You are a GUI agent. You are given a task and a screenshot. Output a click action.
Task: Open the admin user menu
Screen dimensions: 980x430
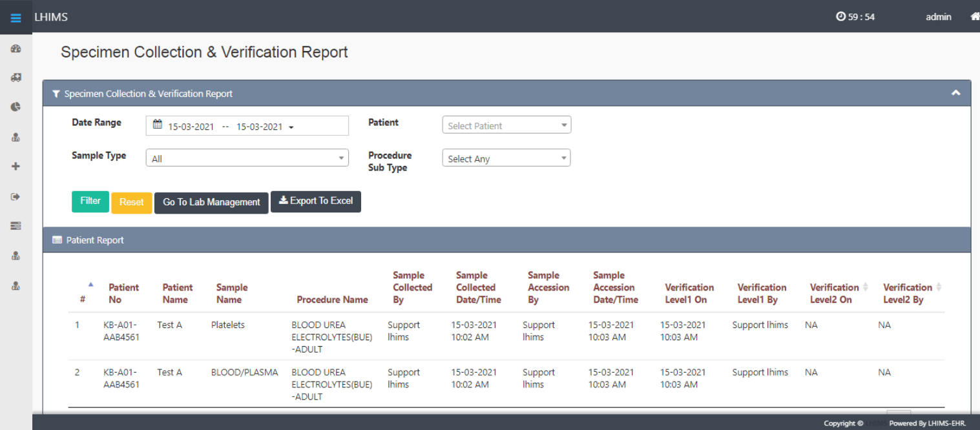point(938,17)
